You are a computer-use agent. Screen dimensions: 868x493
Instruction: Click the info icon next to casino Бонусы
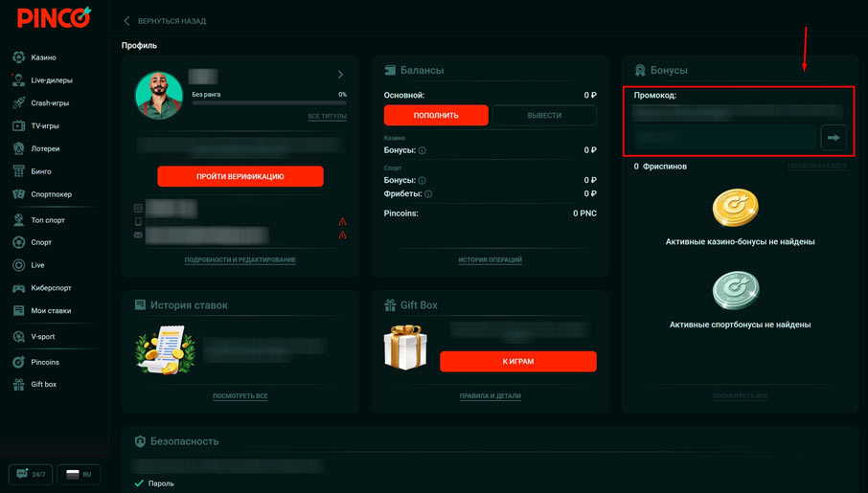point(423,151)
